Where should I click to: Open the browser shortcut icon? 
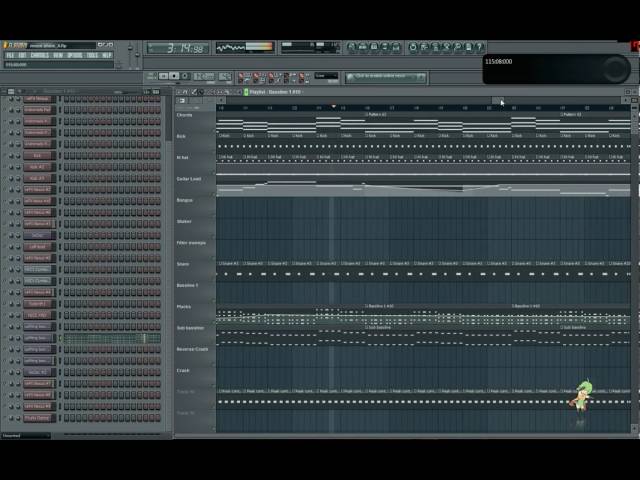tap(384, 47)
